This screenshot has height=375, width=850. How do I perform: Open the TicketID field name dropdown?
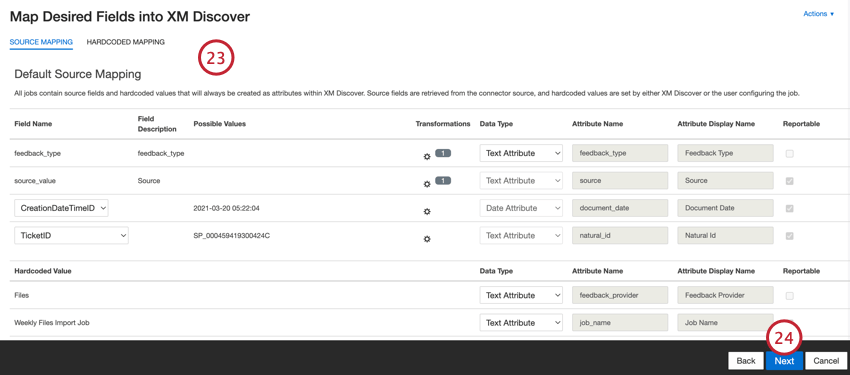[x=72, y=236]
